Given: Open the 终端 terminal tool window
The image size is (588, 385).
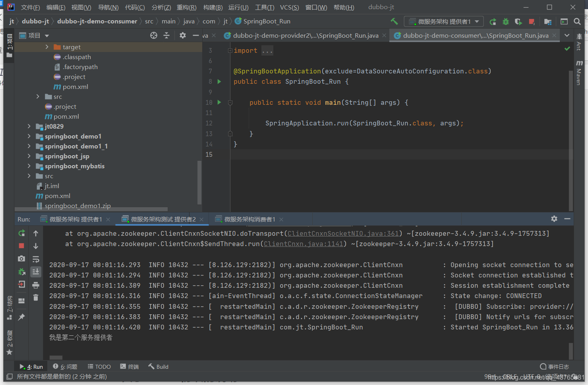Looking at the screenshot, I should (x=130, y=367).
